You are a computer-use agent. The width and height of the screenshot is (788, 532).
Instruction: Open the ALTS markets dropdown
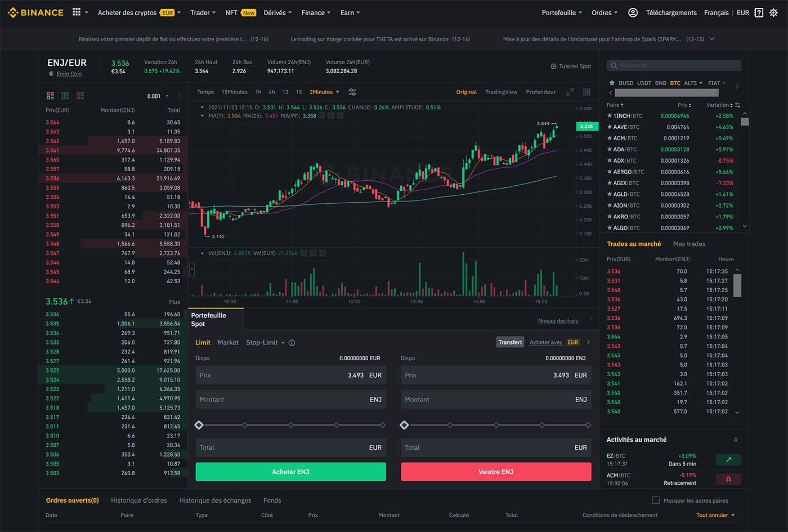click(x=693, y=83)
